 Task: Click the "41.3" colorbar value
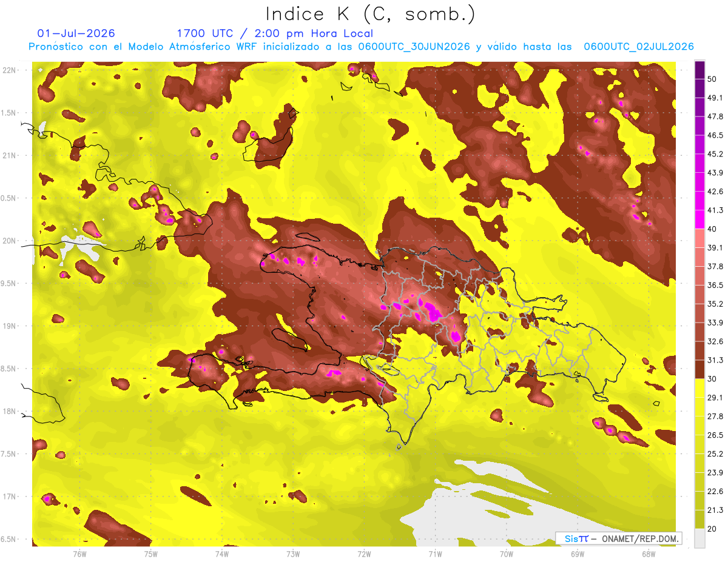pos(715,211)
